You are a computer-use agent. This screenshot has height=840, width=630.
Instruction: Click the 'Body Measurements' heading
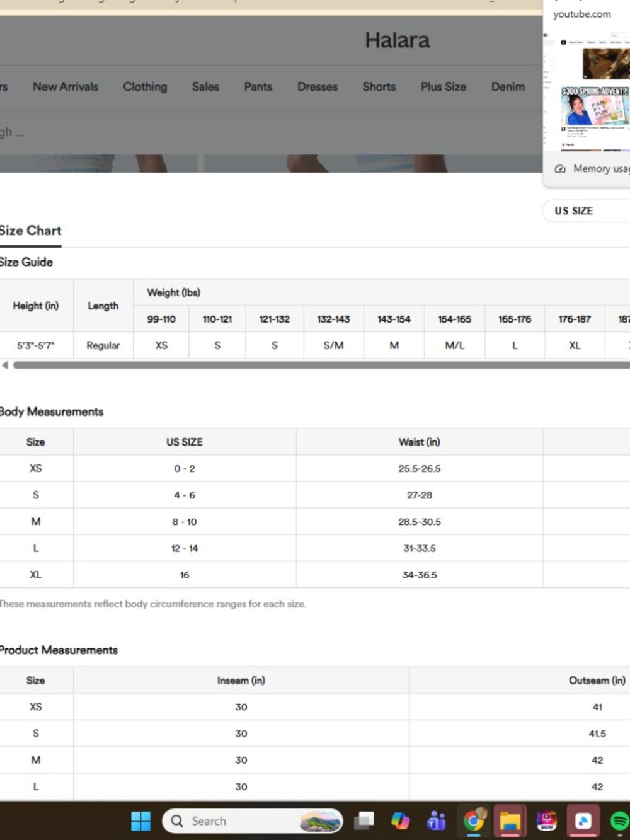[x=51, y=411]
